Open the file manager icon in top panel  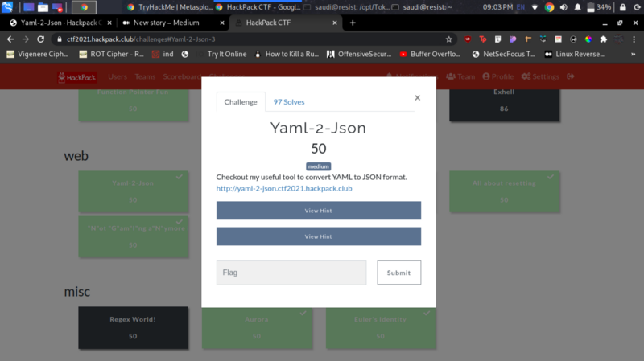[43, 7]
